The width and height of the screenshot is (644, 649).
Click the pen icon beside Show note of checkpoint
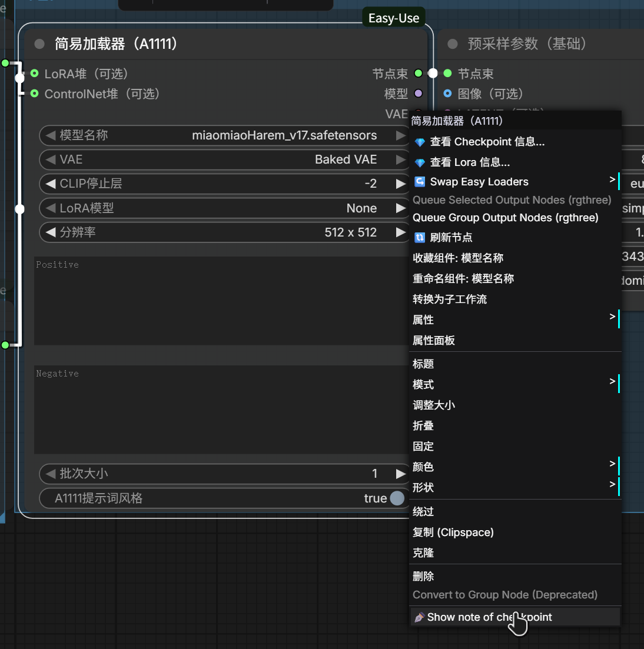[x=419, y=617]
